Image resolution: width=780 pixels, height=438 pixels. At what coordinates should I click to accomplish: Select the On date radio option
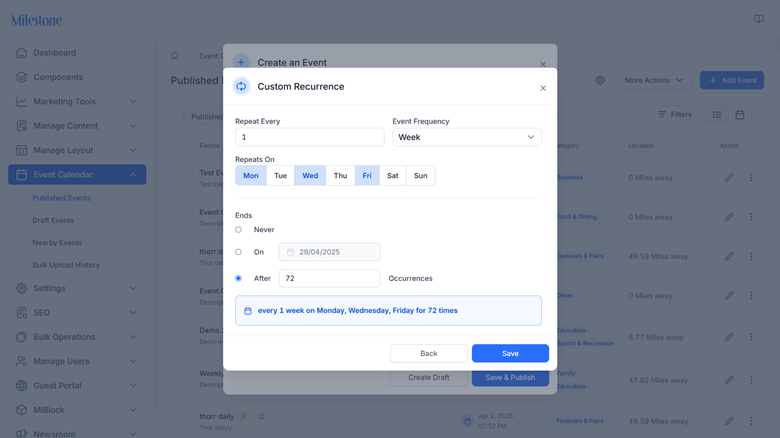click(x=239, y=252)
